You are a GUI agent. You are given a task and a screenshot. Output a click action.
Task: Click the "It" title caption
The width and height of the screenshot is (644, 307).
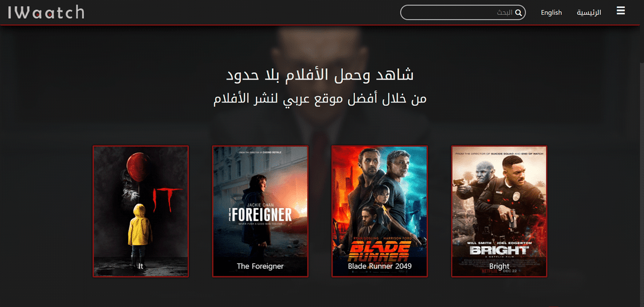pos(141,266)
